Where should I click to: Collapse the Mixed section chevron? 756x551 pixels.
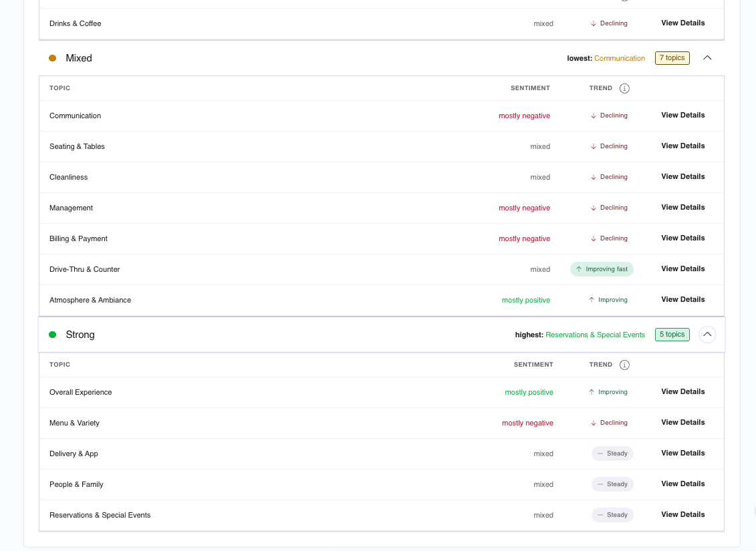point(707,58)
